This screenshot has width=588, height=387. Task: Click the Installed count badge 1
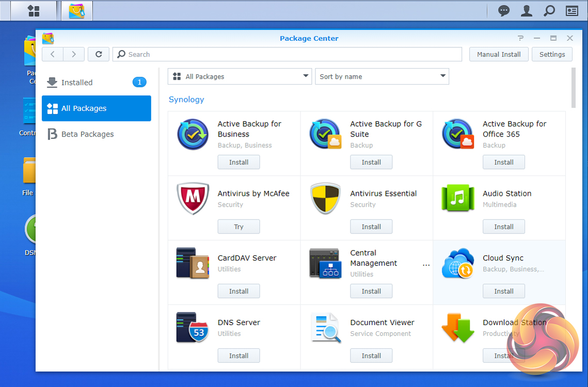139,82
